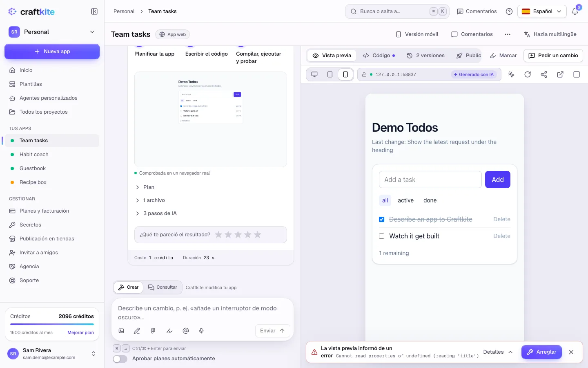The image size is (588, 368).
Task: Expand the preview to fullscreen
Action: [577, 74]
